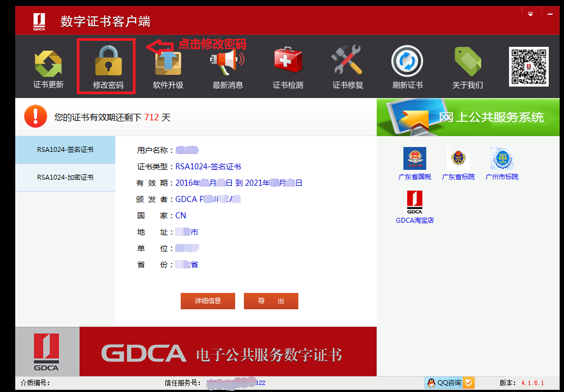
Task: Select the RSA1024-签名证书 tab
Action: tap(65, 150)
